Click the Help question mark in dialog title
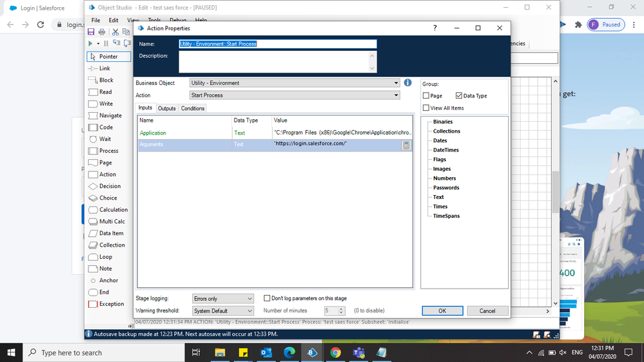 pos(435,28)
